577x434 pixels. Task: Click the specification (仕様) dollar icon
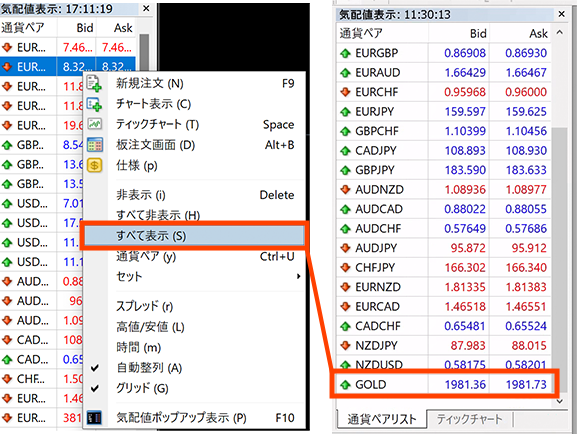pos(94,165)
